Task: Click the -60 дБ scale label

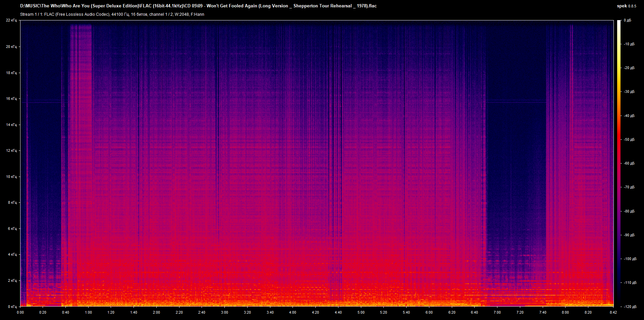Action: pos(629,164)
